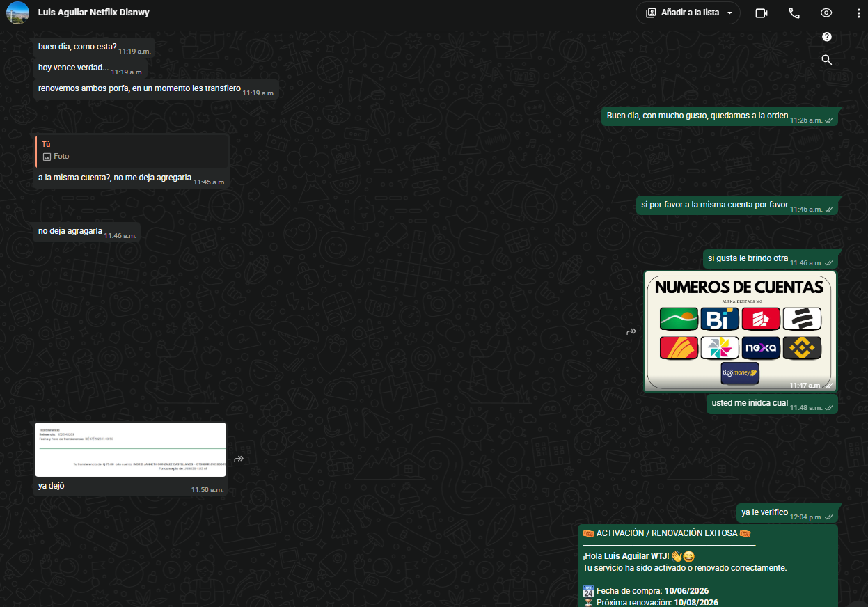Click 'Próxima renovación: 10/08/2026' line
Viewport: 868px width, 607px height.
pyautogui.click(x=650, y=602)
